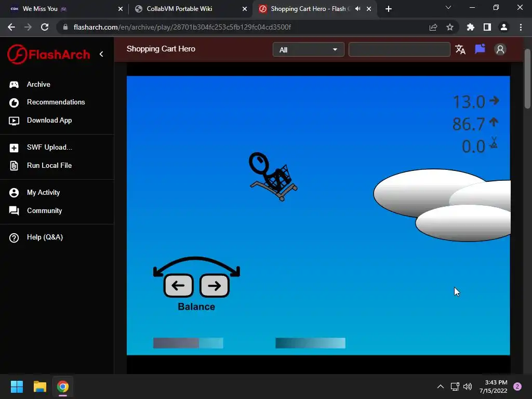Click the SWF Upload plus icon

[14, 148]
